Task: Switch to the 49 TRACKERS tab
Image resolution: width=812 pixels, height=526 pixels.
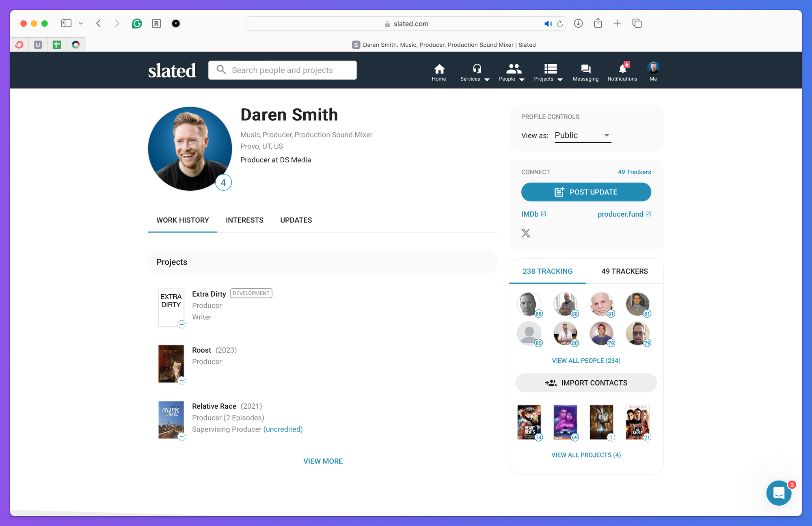Action: [624, 271]
